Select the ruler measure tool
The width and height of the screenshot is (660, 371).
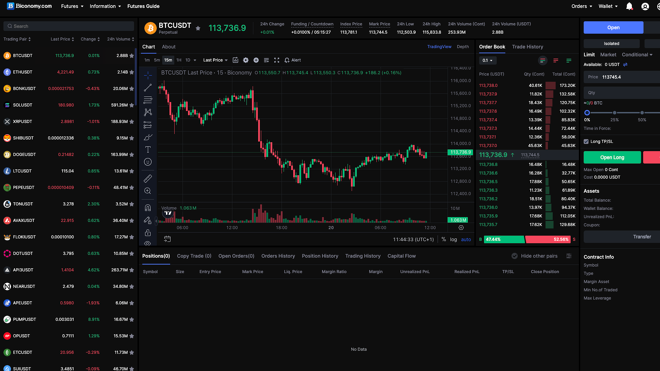148,179
